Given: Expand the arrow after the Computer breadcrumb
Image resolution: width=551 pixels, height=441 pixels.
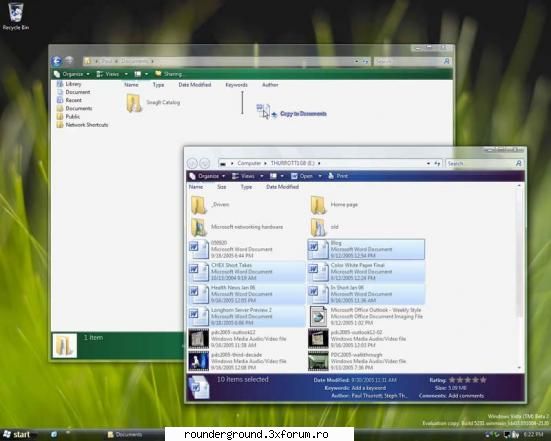Looking at the screenshot, I should coord(266,163).
